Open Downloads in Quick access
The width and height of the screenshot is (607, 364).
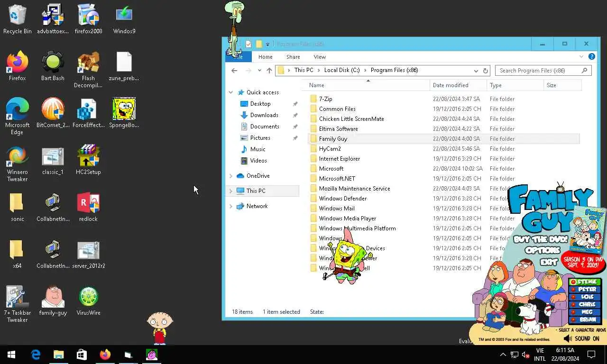tap(264, 115)
